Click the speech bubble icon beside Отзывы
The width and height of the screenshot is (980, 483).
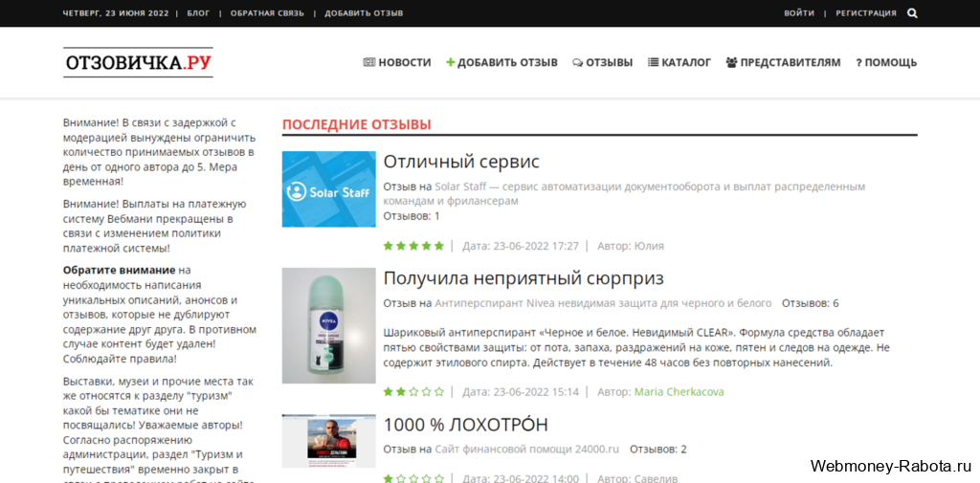(577, 62)
